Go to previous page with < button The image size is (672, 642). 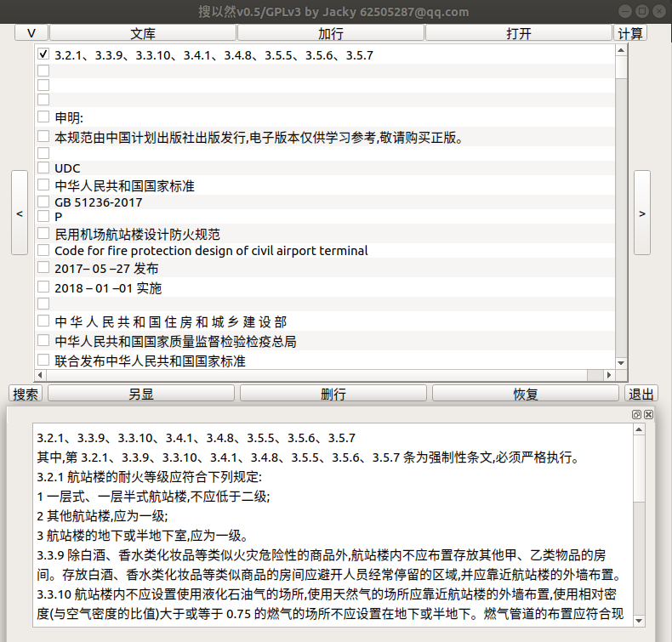(x=20, y=213)
